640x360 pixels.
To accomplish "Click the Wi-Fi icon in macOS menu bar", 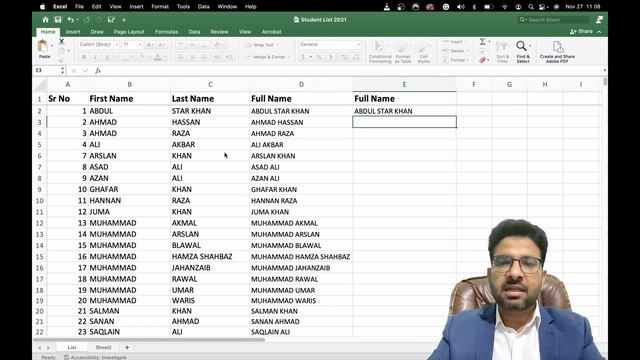I will (504, 7).
